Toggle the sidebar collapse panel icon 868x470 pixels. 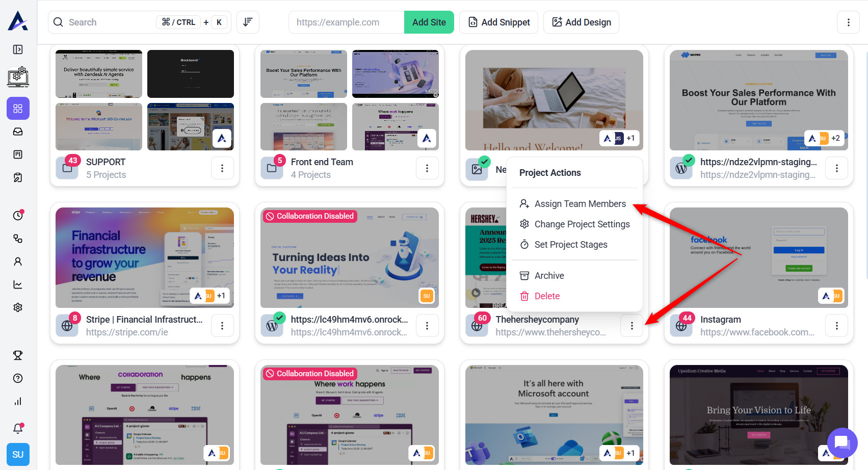pos(18,49)
